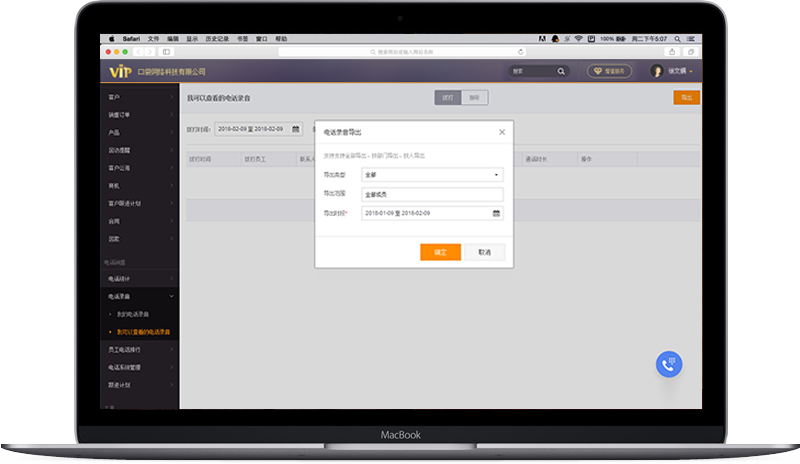Click the orange 导出 button at top right
The height and width of the screenshot is (464, 800).
(x=686, y=97)
